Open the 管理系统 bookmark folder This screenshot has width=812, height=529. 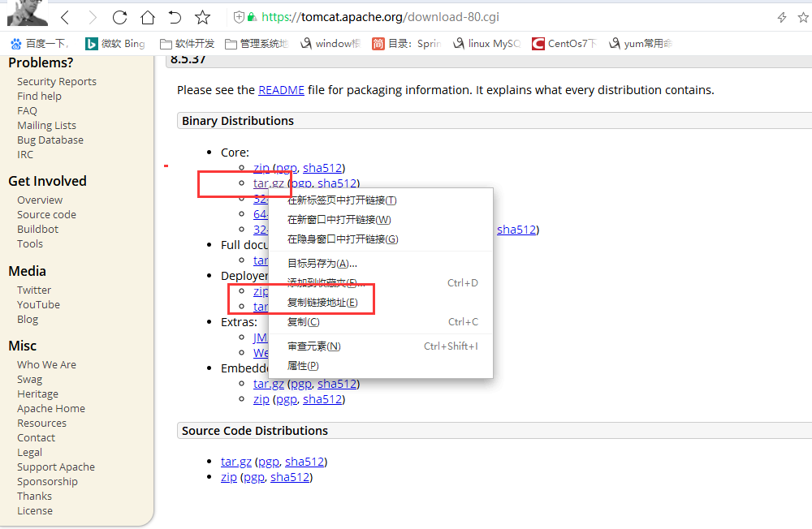tap(257, 44)
